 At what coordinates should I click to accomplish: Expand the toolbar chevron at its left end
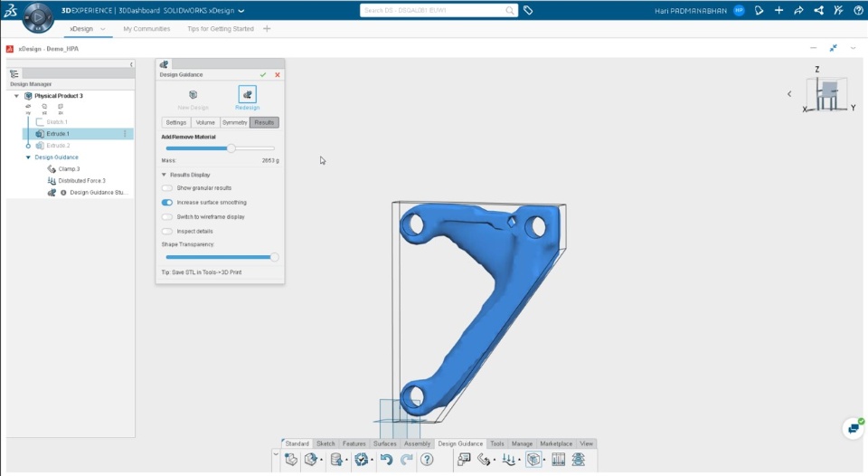pyautogui.click(x=276, y=454)
